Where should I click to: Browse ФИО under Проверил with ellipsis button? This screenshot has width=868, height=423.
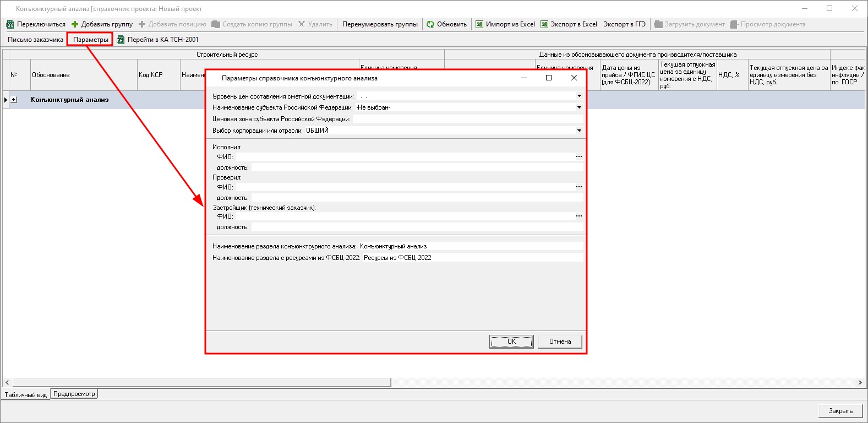click(x=578, y=187)
